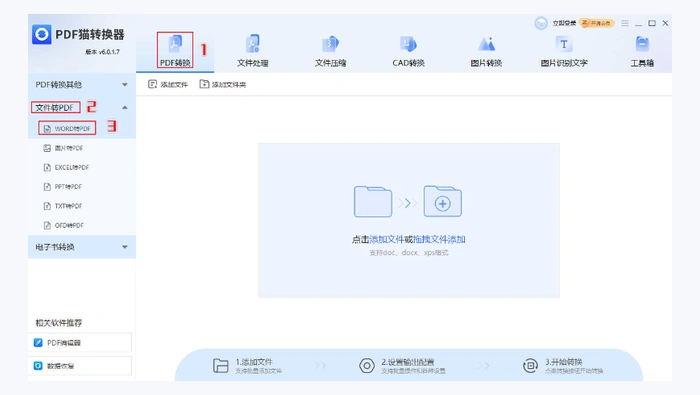Click the user avatar icon
This screenshot has width=700, height=395.
pos(541,23)
